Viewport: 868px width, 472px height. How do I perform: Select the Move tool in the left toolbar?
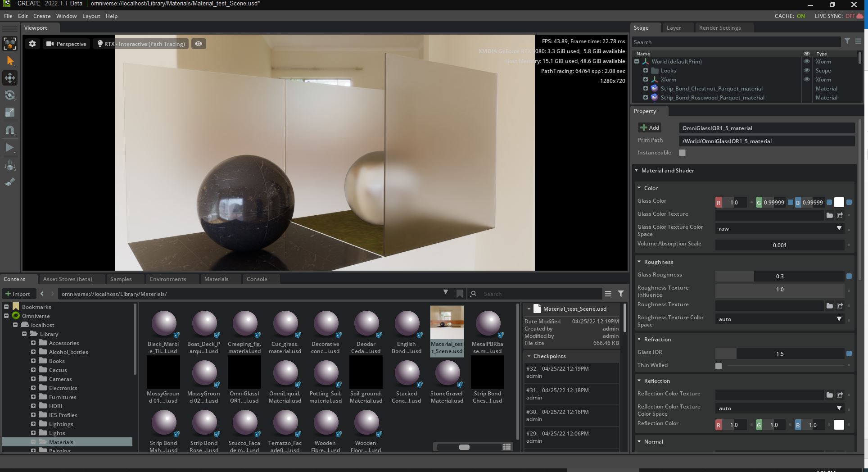10,78
